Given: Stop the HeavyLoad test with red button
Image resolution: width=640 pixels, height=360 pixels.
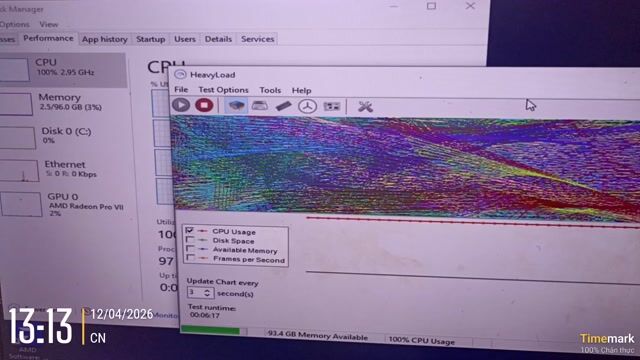Looking at the screenshot, I should pyautogui.click(x=204, y=105).
